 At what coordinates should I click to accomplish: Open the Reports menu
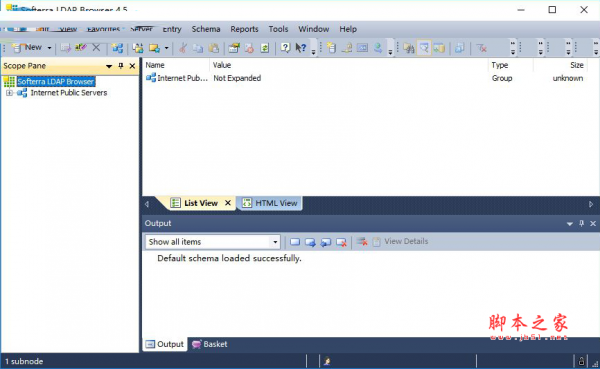tap(244, 29)
